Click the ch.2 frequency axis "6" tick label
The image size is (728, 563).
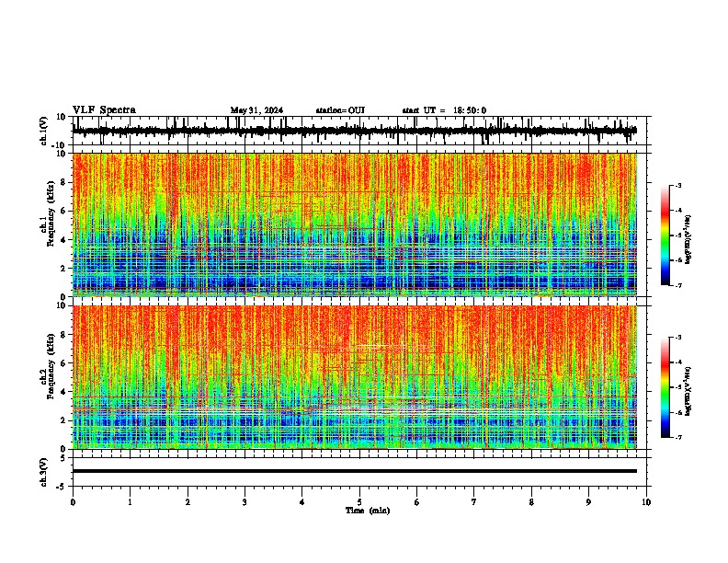[64, 363]
